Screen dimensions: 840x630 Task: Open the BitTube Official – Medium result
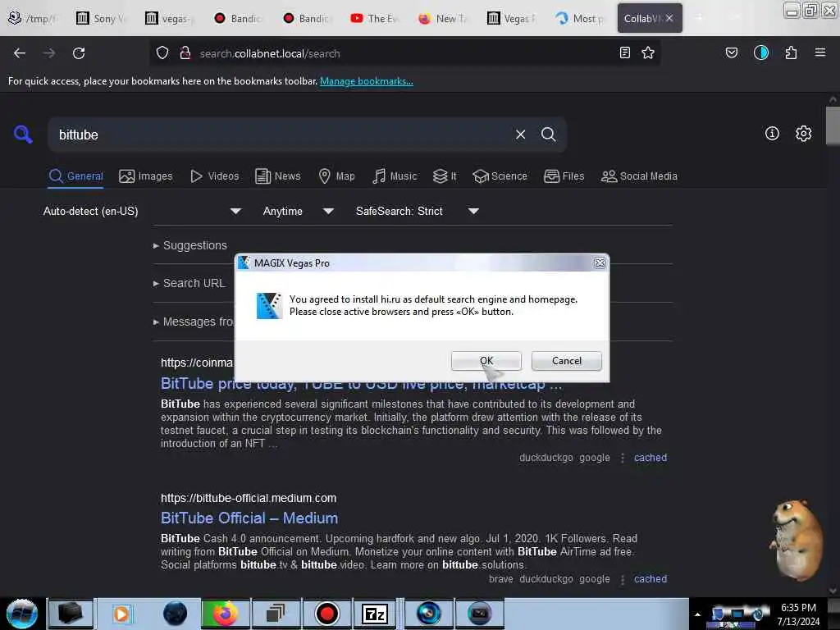[x=249, y=518]
